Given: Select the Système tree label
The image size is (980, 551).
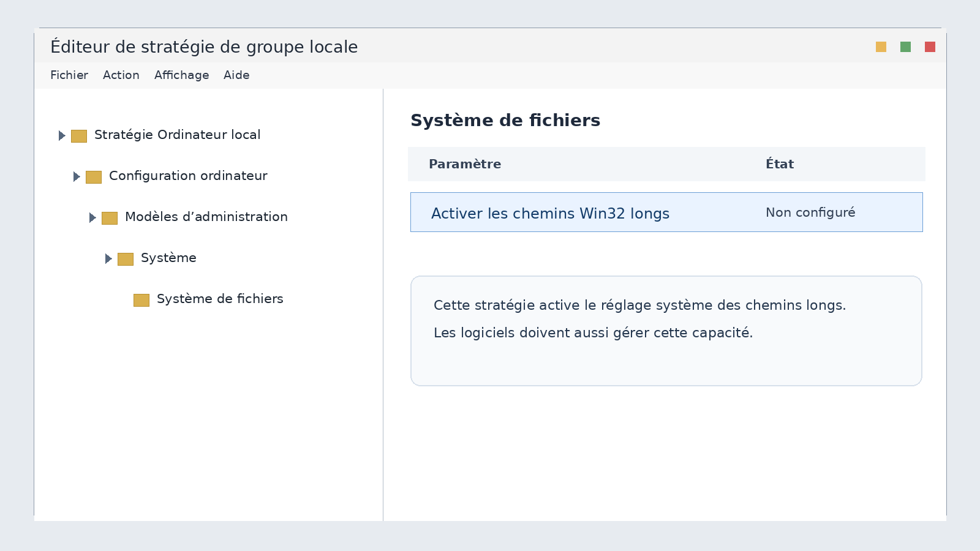Looking at the screenshot, I should click(168, 258).
